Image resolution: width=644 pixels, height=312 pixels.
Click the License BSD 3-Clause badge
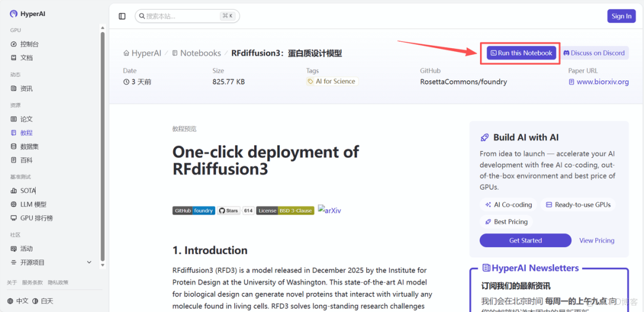click(x=286, y=210)
